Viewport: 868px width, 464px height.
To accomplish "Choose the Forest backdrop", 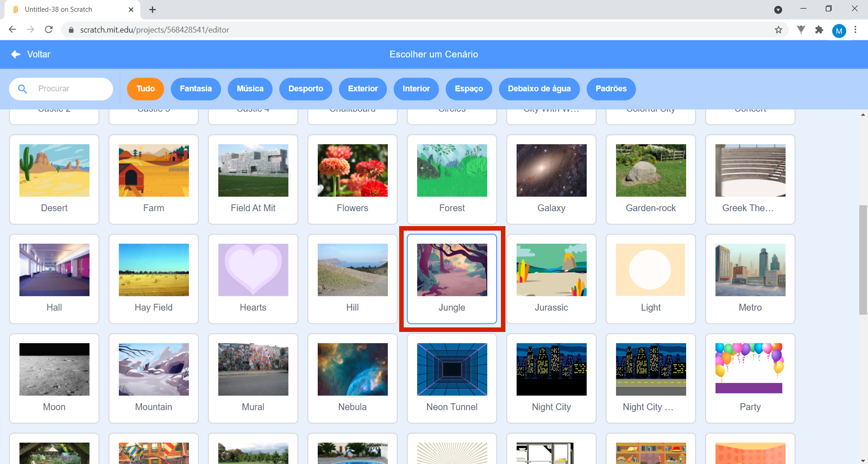I will (x=452, y=180).
